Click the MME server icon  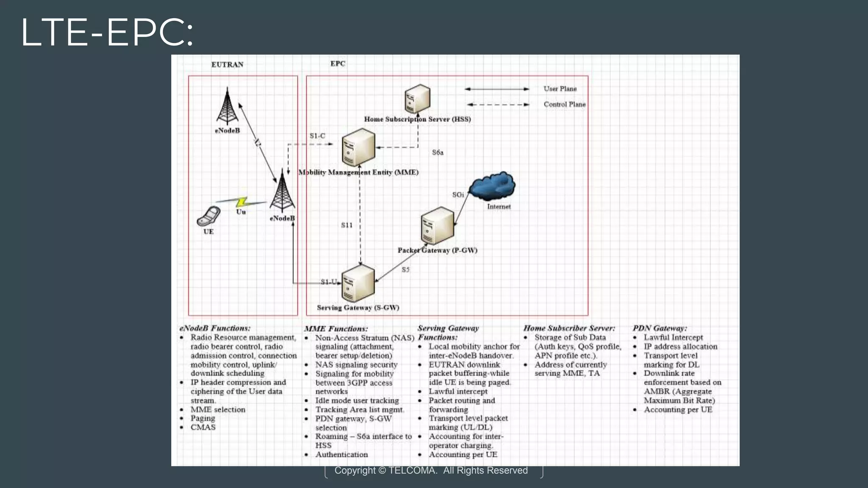click(x=358, y=147)
